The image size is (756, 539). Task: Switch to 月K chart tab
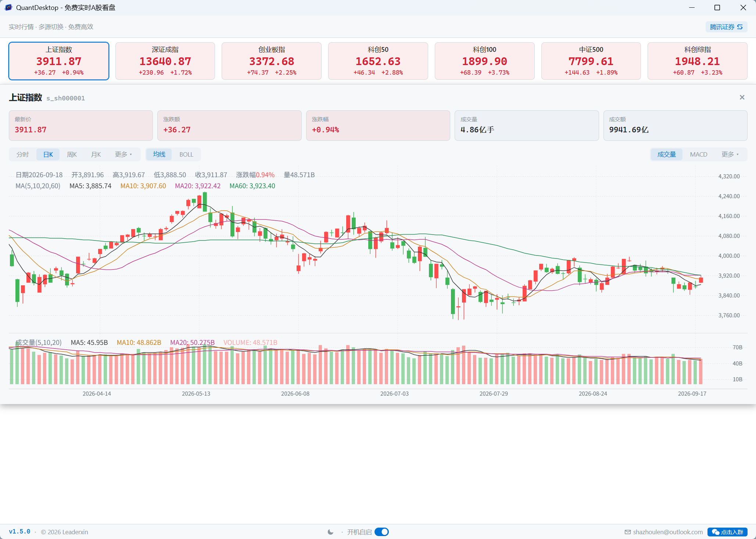(96, 154)
